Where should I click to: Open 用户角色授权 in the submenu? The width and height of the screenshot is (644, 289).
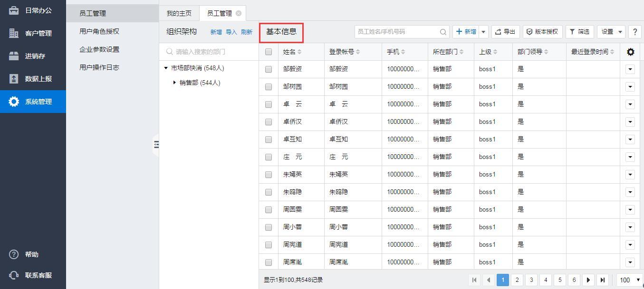coord(99,31)
